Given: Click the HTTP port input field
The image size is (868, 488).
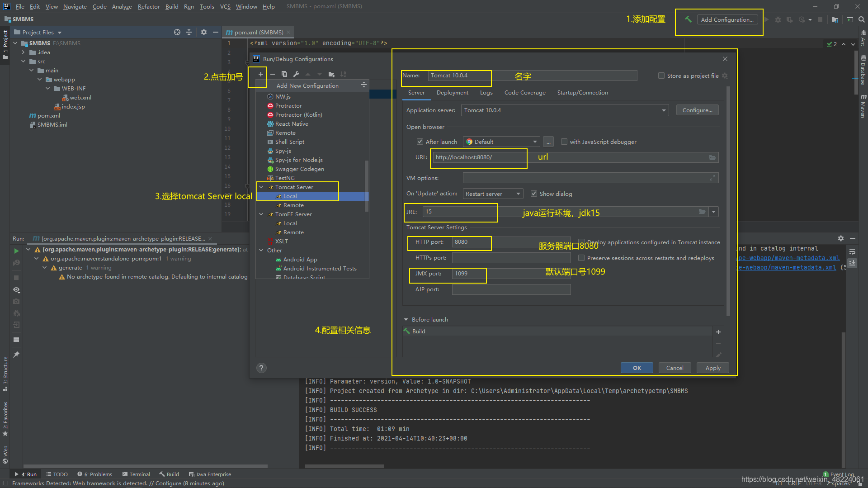Looking at the screenshot, I should tap(511, 242).
